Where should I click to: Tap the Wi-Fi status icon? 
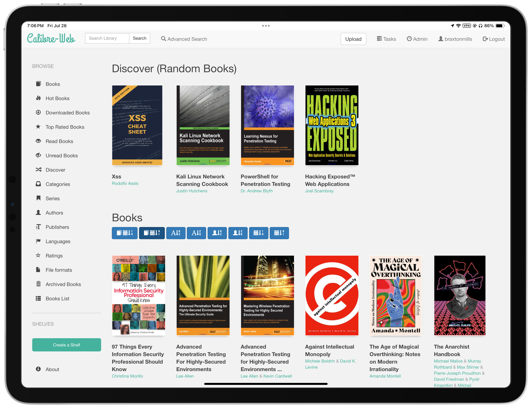458,26
